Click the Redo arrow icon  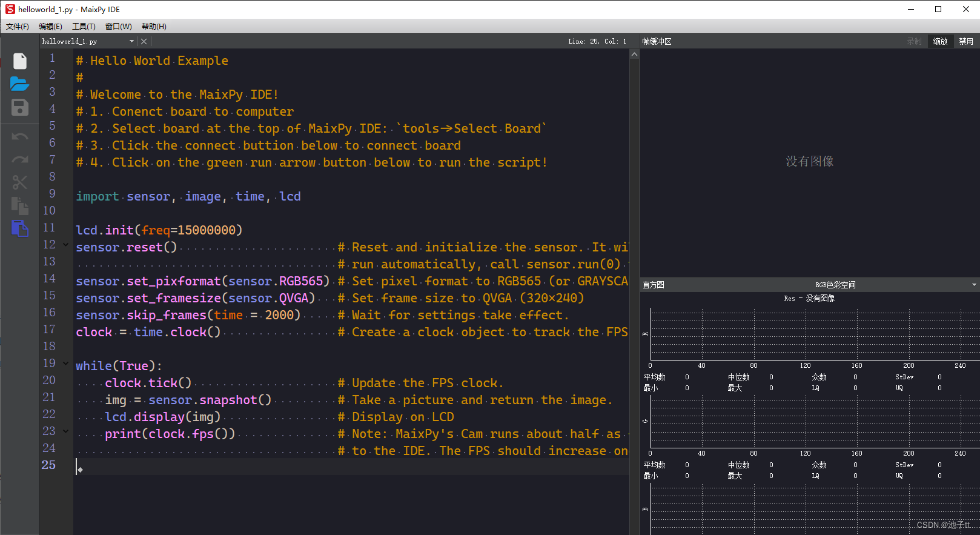[x=20, y=159]
